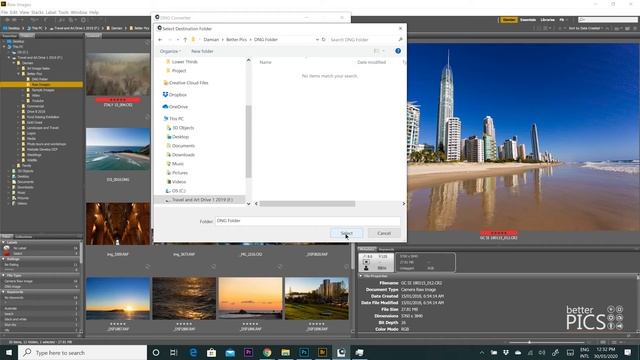This screenshot has width=640, height=360.
Task: Toggle Camera Raw image filter in Bridge
Action: tap(40, 281)
